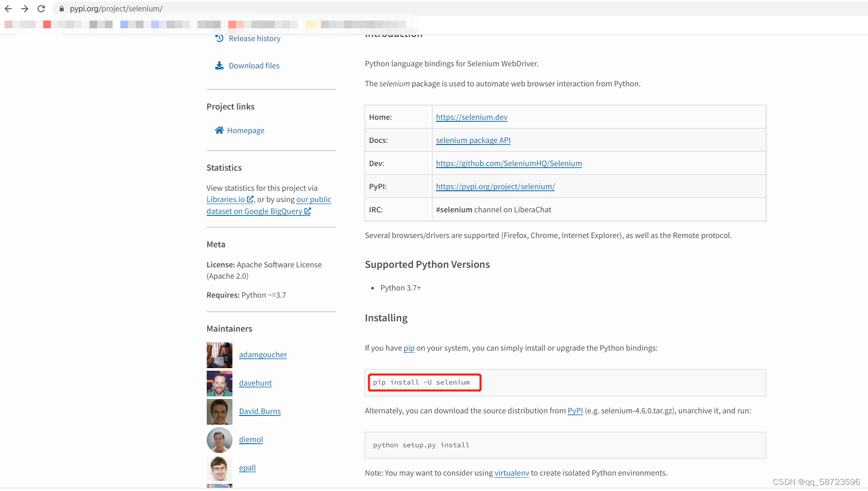This screenshot has height=491, width=868.
Task: Click the reload page icon
Action: 41,8
